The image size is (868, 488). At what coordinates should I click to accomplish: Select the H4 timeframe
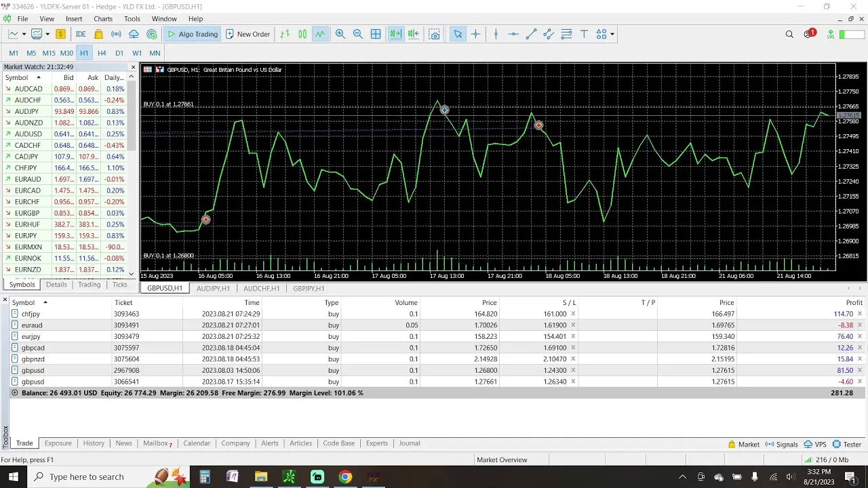click(102, 53)
